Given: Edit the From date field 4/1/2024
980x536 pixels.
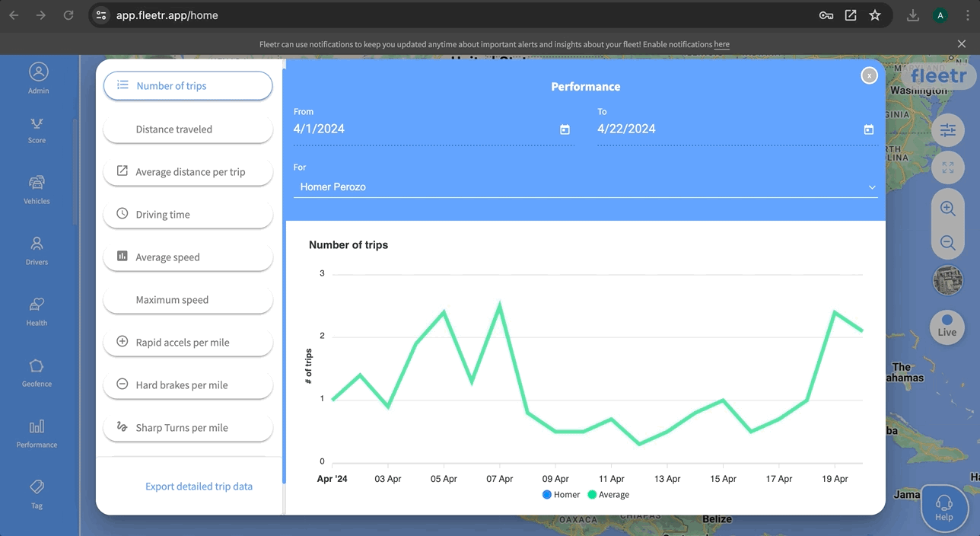Looking at the screenshot, I should [434, 129].
